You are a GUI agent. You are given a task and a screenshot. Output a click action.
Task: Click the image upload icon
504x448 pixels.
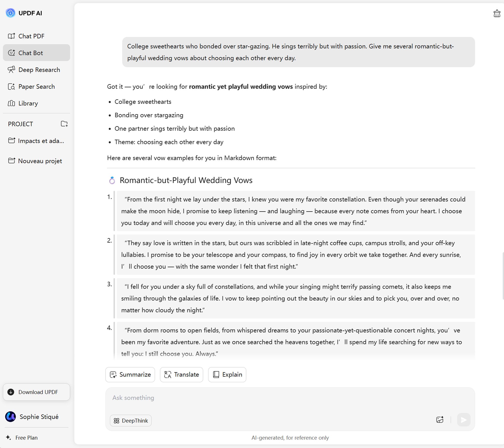440,420
